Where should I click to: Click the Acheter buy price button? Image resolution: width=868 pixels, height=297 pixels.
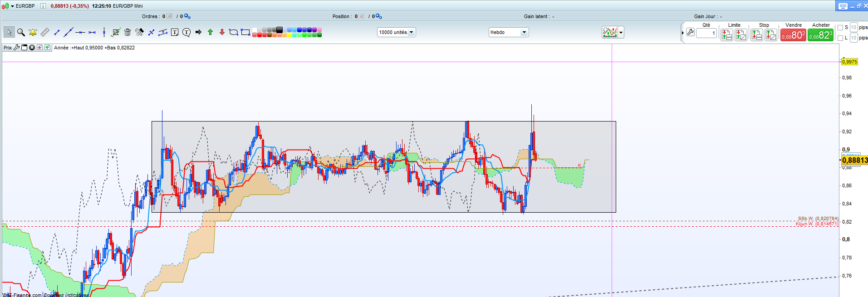click(x=820, y=35)
